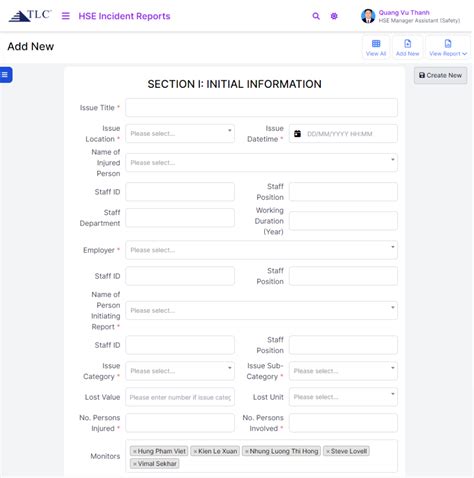The image size is (474, 478).
Task: Open the Issue Category dropdown
Action: pyautogui.click(x=180, y=371)
